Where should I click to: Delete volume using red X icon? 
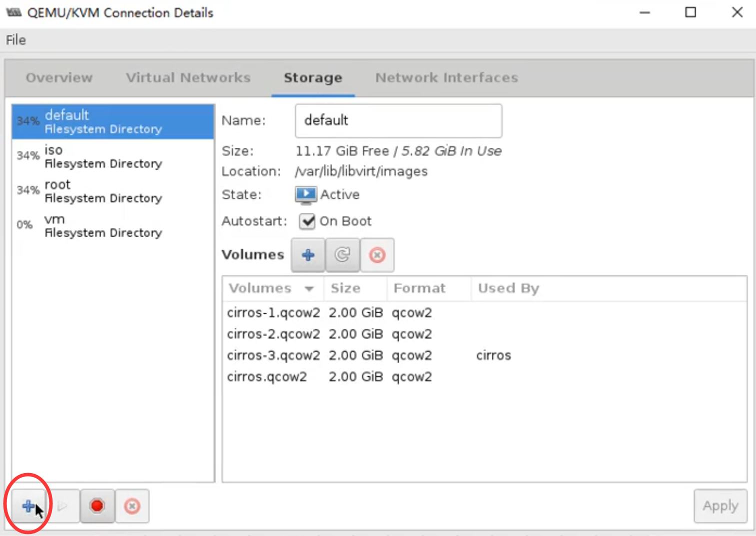coord(377,255)
